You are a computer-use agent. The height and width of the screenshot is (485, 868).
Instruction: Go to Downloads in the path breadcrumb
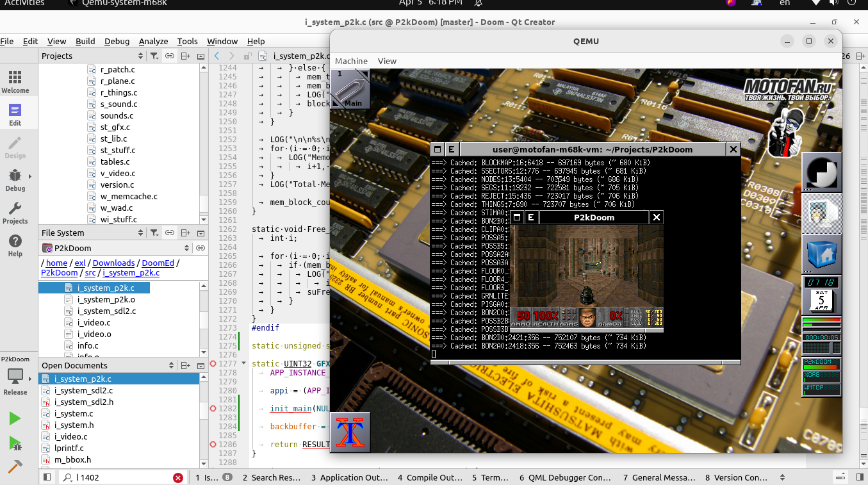tap(113, 263)
